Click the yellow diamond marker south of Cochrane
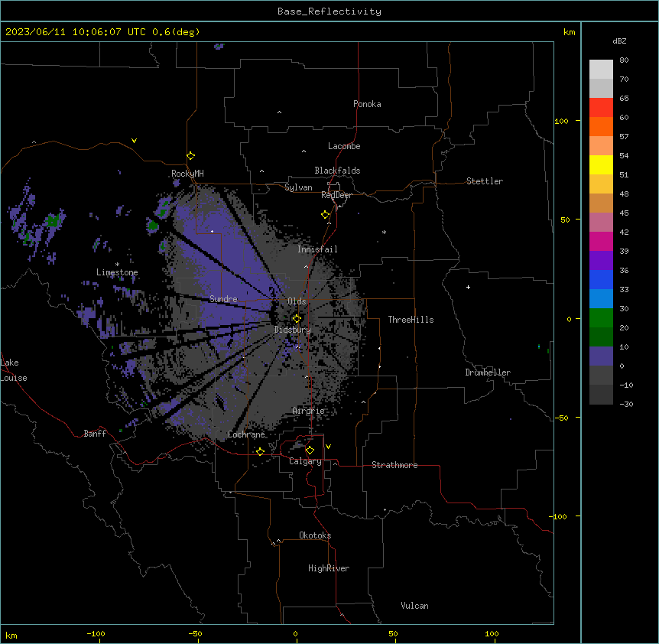 tap(260, 451)
